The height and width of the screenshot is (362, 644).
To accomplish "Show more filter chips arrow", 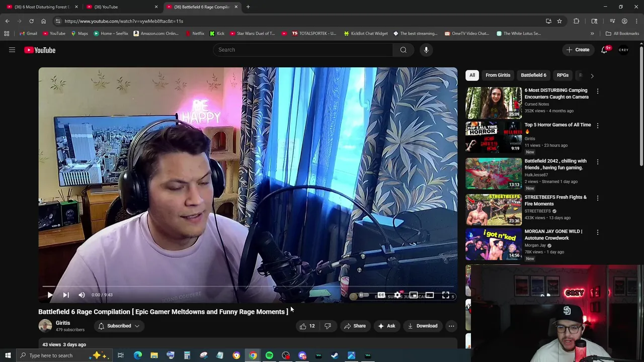I will point(592,75).
